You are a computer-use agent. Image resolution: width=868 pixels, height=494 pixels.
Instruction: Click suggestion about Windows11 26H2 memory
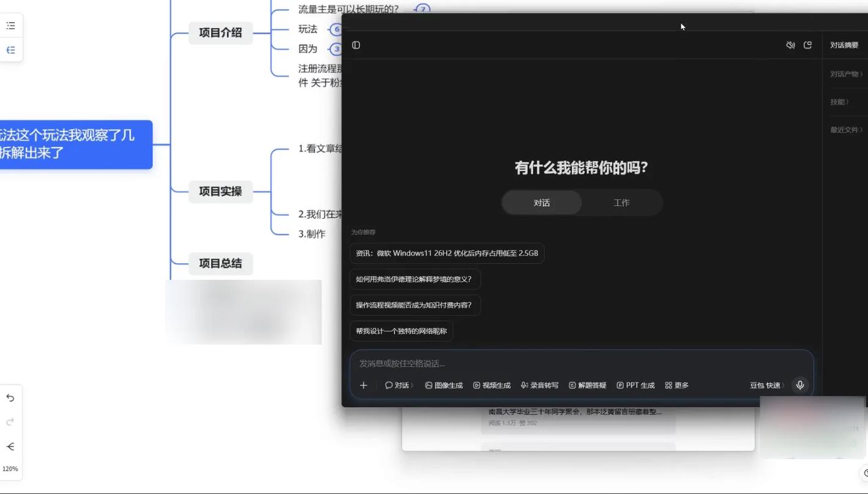447,253
